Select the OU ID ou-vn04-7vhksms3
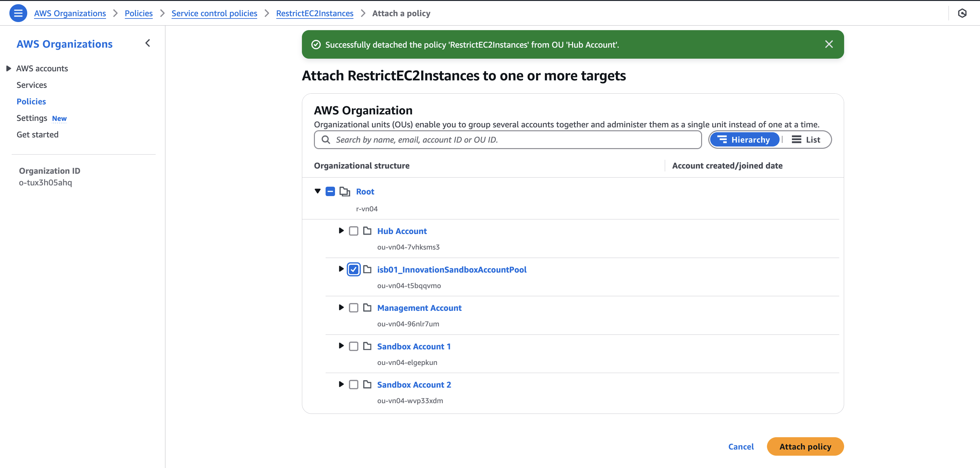980x468 pixels. (x=408, y=247)
